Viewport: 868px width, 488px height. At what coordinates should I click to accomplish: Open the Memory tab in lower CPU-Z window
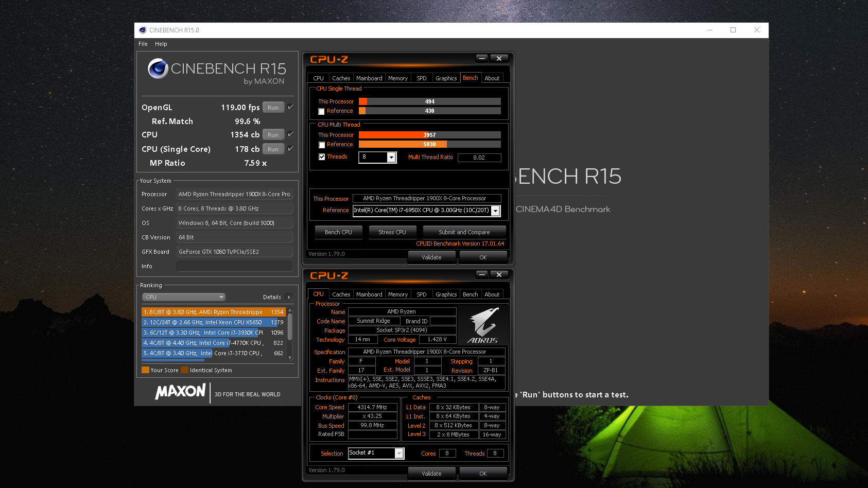point(398,294)
